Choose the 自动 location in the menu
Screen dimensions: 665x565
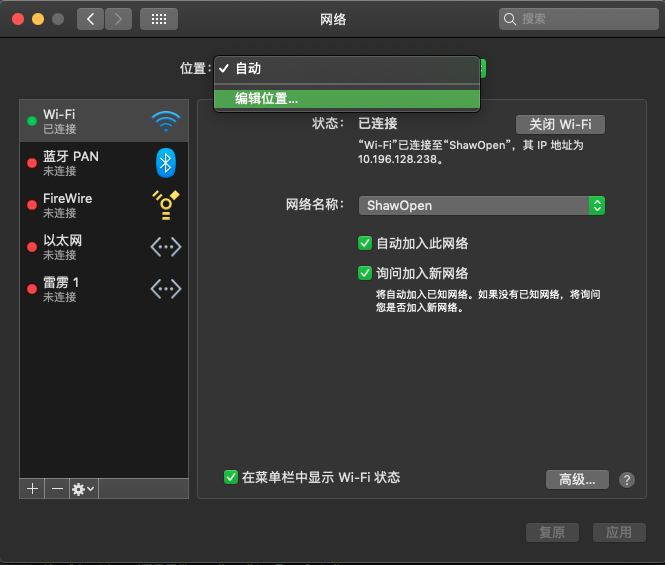click(x=347, y=69)
